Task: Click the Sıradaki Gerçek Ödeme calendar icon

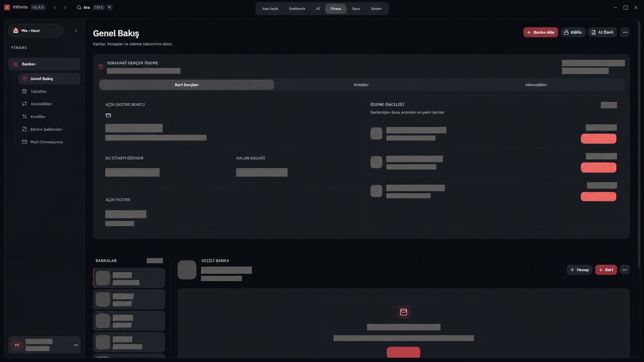Action: 101,67
